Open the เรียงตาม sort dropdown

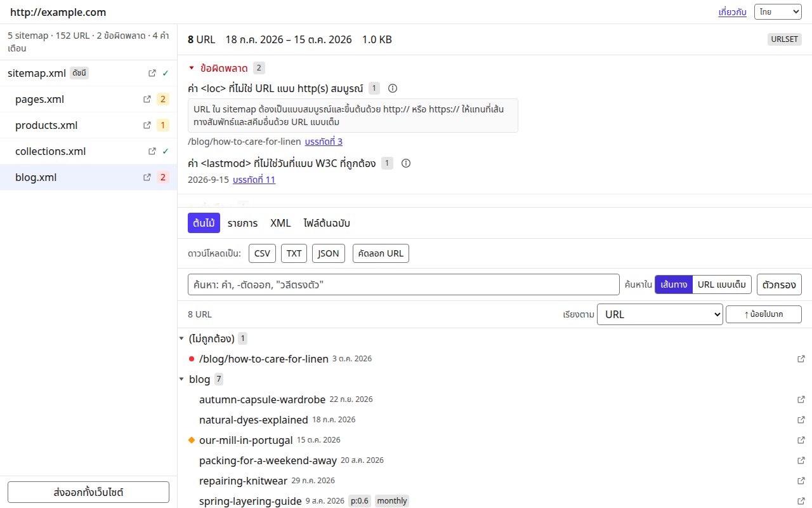click(660, 314)
